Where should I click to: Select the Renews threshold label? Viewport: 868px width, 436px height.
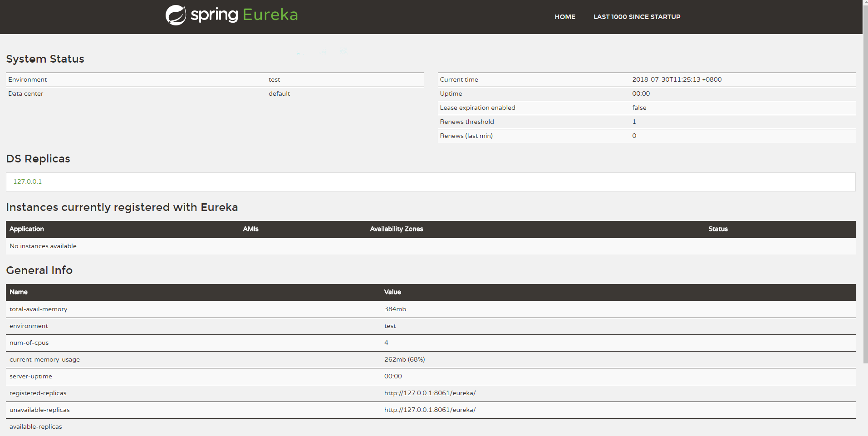(x=467, y=122)
